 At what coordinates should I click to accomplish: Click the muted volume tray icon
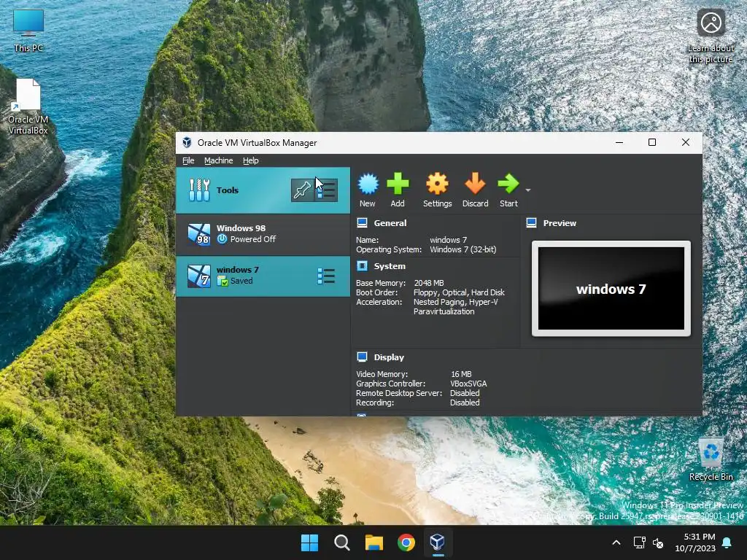[658, 542]
